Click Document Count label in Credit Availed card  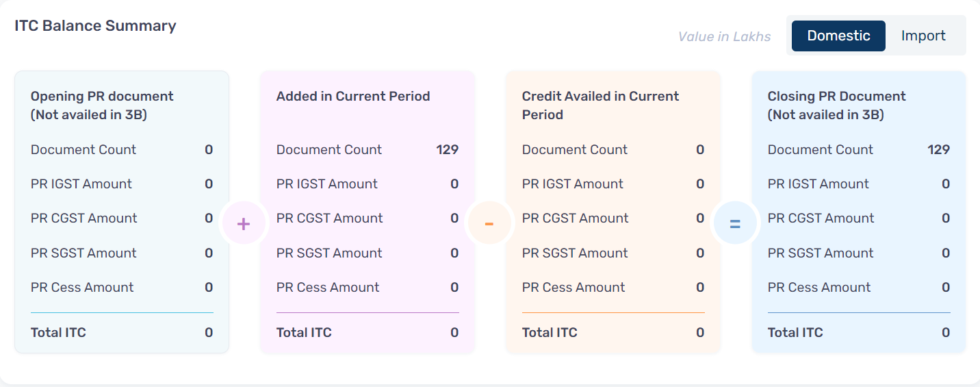(575, 149)
